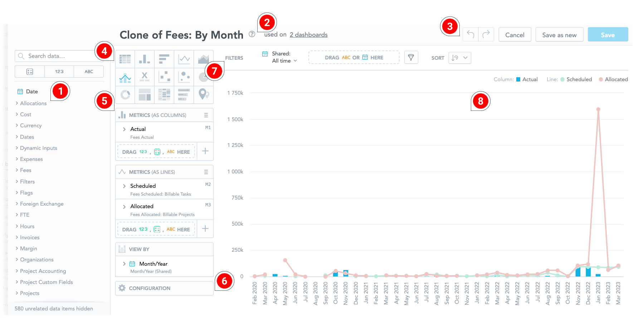Pick the Stacked area chart type

pos(203,59)
